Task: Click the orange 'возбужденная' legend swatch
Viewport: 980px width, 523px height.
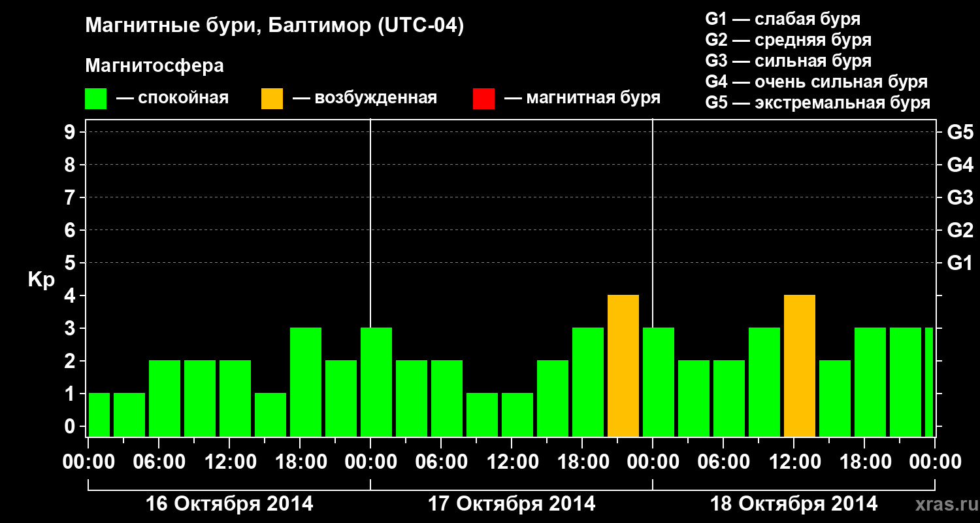Action: tap(272, 99)
